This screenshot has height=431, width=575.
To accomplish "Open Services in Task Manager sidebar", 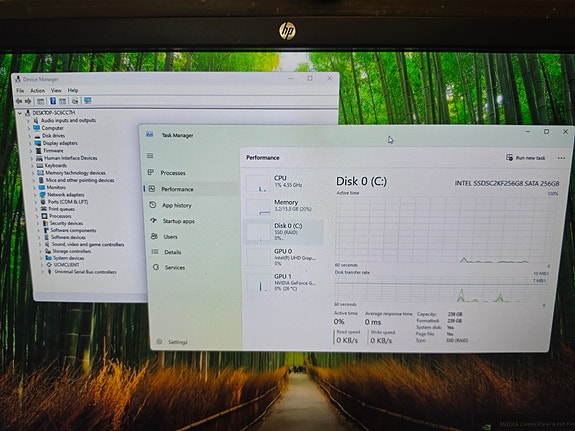I will pyautogui.click(x=175, y=267).
